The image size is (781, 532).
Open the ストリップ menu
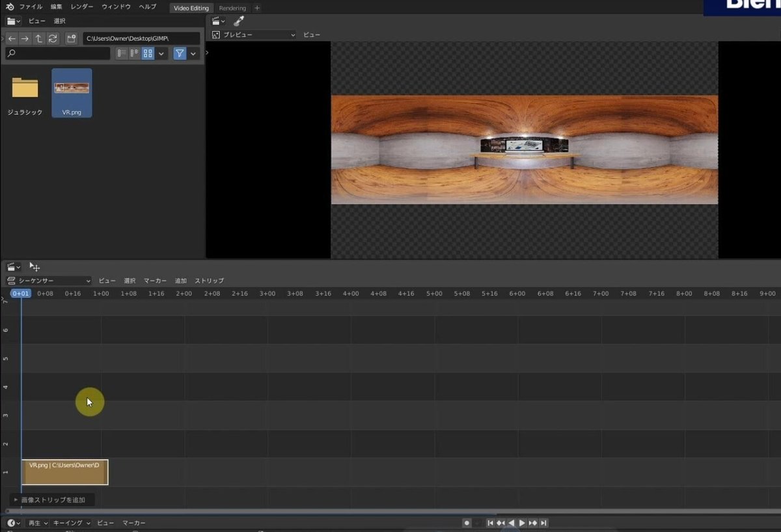coord(209,281)
